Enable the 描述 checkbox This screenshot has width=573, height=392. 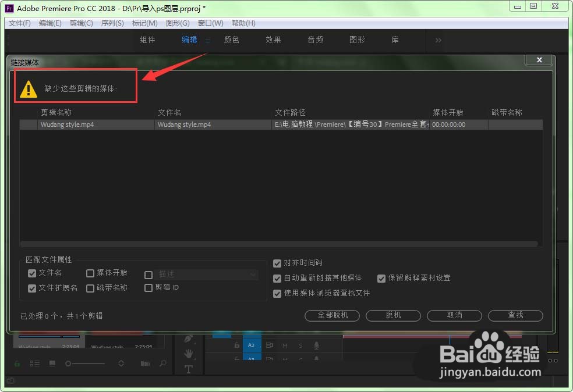[148, 275]
